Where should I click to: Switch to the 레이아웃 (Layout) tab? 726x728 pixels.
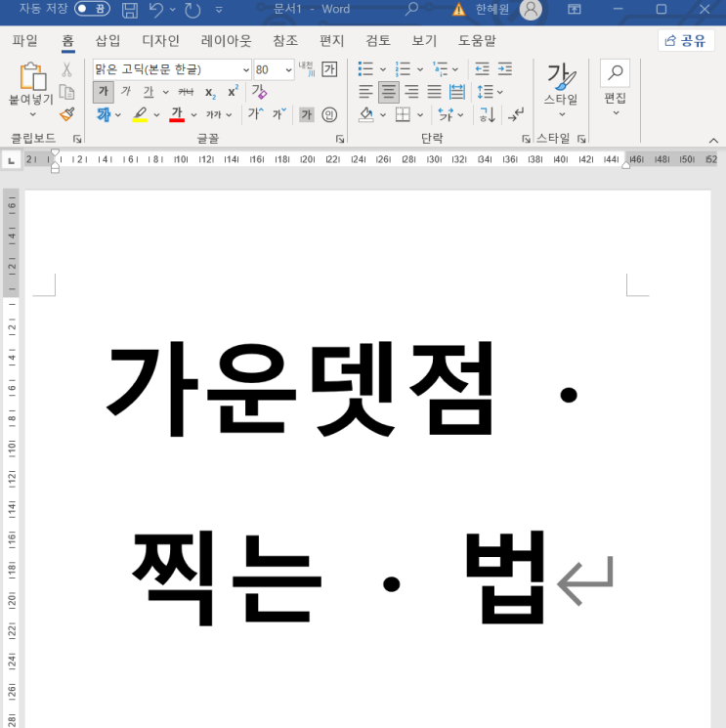(x=226, y=41)
